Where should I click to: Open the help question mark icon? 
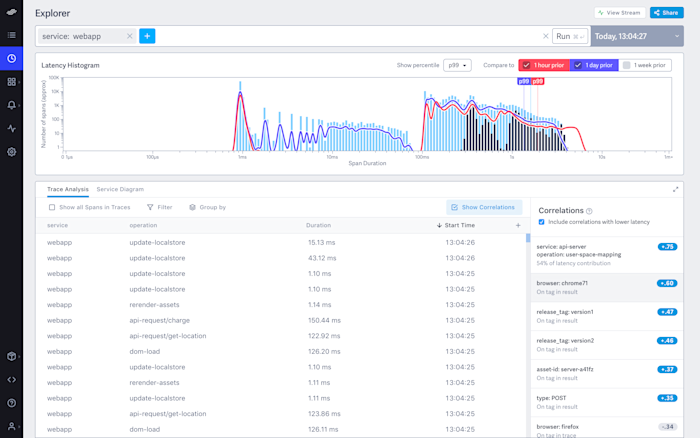12,403
